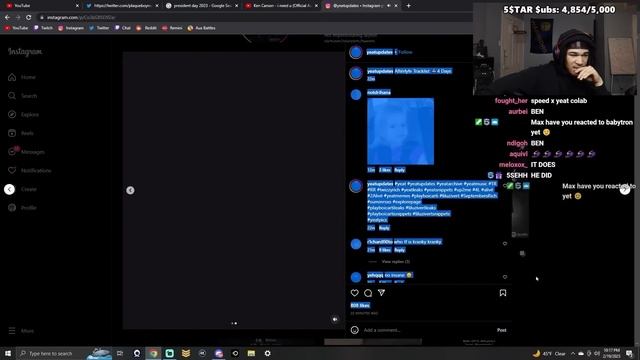This screenshot has width=640, height=360.
Task: Open the yeatupdates profile avatar in header
Action: [356, 52]
